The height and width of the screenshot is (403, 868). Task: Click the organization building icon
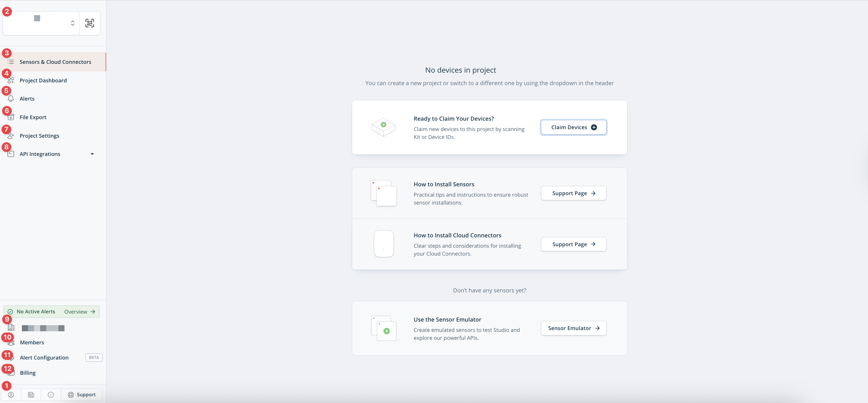(11, 327)
